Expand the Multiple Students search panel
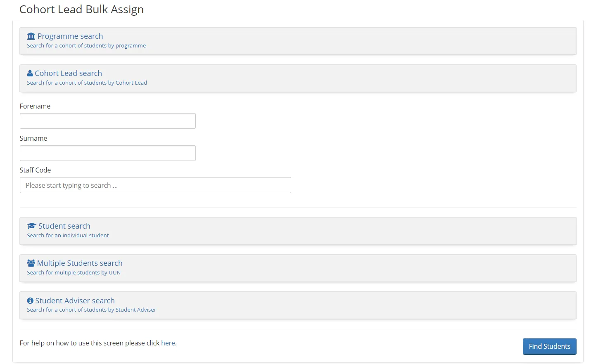Image resolution: width=603 pixels, height=364 pixels. (x=80, y=263)
